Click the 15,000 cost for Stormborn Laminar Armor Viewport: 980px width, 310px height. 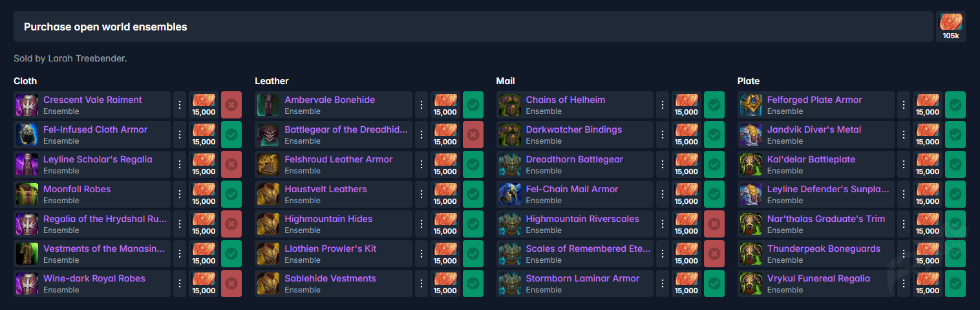coord(687,283)
